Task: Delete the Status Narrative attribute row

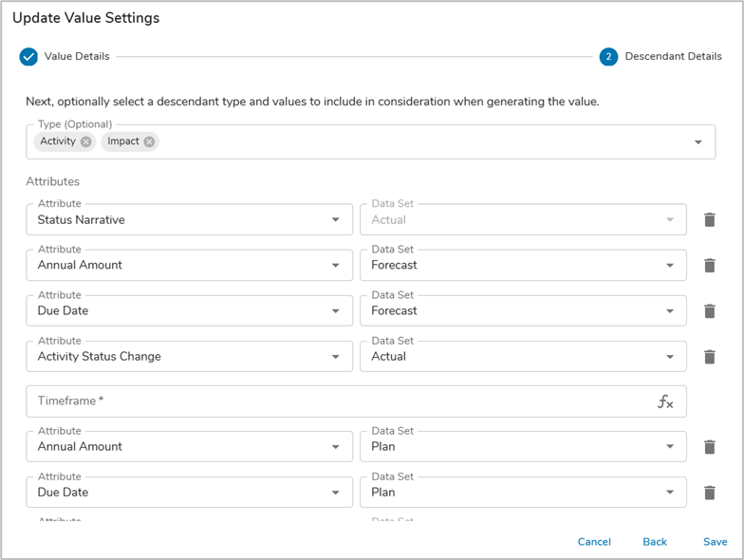Action: [709, 219]
